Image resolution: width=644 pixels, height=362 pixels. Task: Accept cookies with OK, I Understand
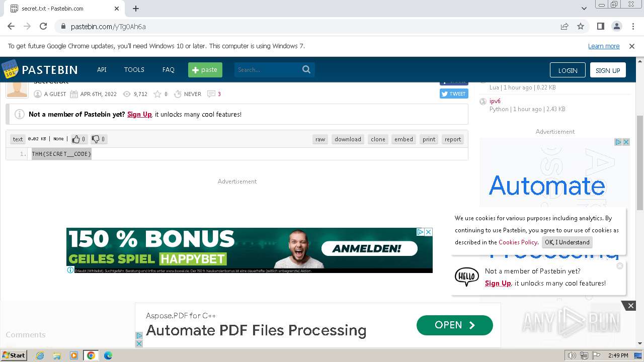coord(567,242)
